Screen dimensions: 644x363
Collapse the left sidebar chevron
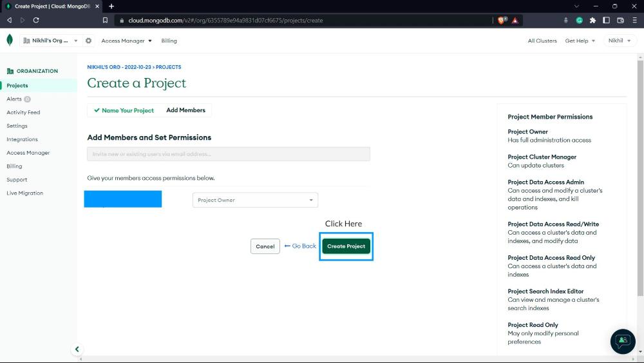pos(77,349)
